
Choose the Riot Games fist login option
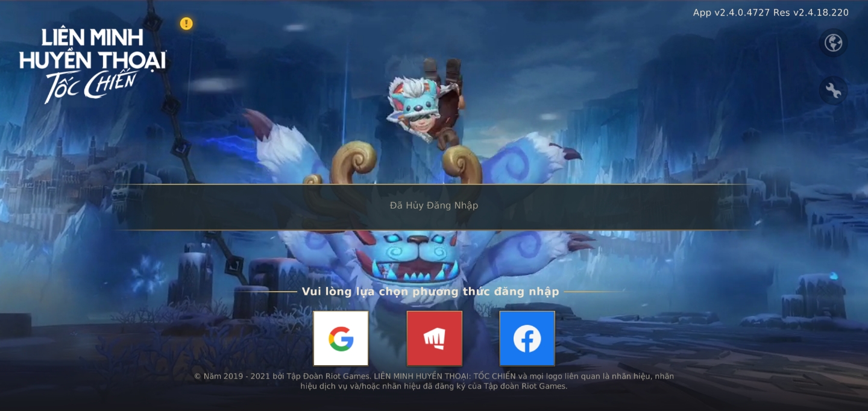[x=434, y=339]
